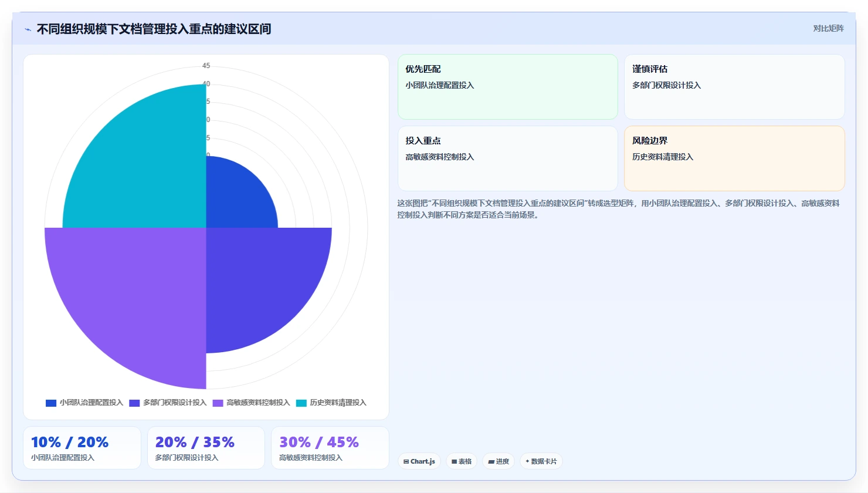
Task: Click the 表格 tag chip
Action: (462, 461)
